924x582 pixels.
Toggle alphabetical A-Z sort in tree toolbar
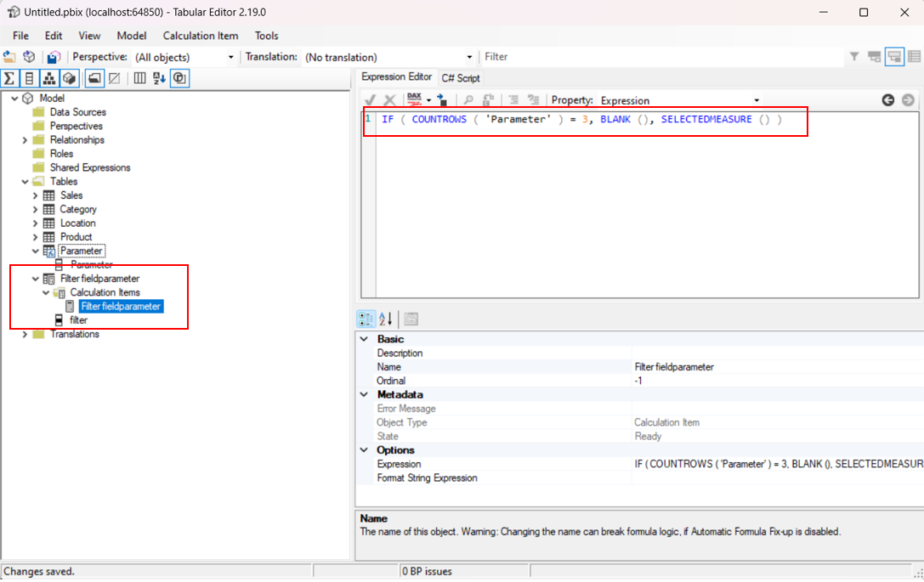pos(159,78)
